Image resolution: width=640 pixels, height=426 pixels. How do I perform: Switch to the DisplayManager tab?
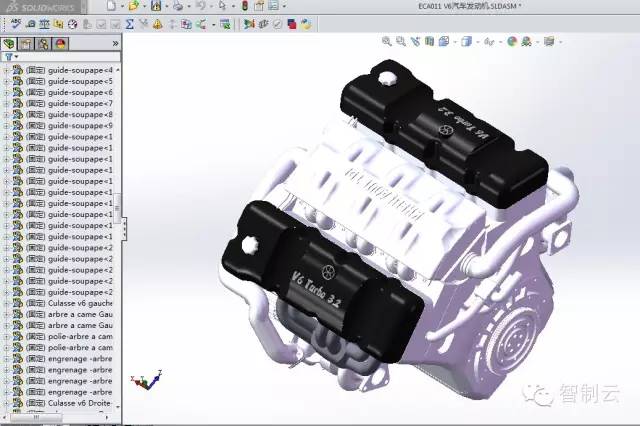coord(60,44)
